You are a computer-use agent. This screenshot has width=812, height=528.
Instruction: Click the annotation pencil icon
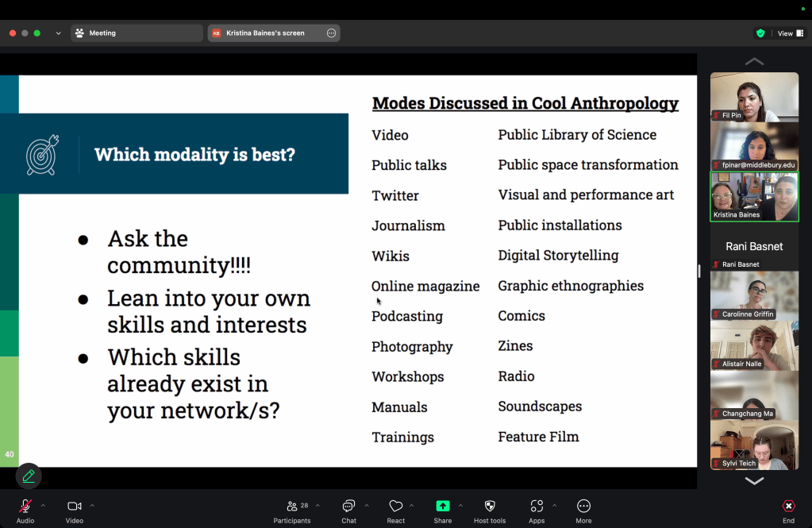29,476
